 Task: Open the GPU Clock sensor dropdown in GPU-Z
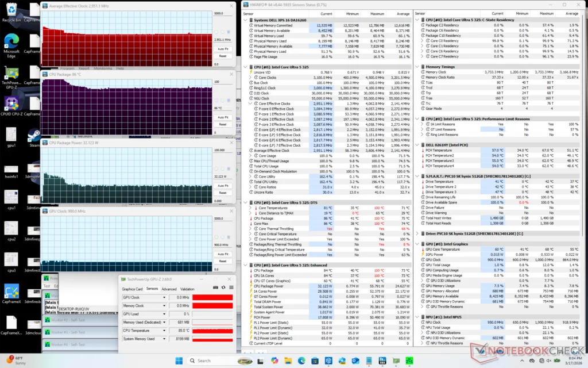[x=164, y=297]
